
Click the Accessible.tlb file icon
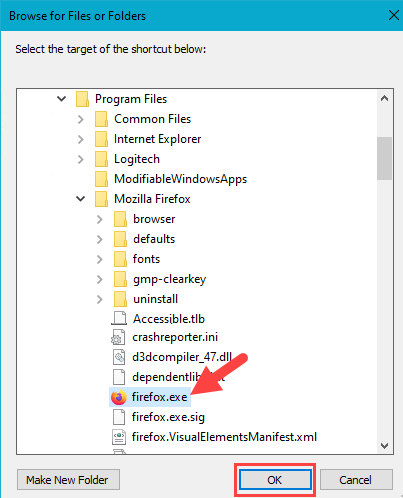(x=119, y=318)
